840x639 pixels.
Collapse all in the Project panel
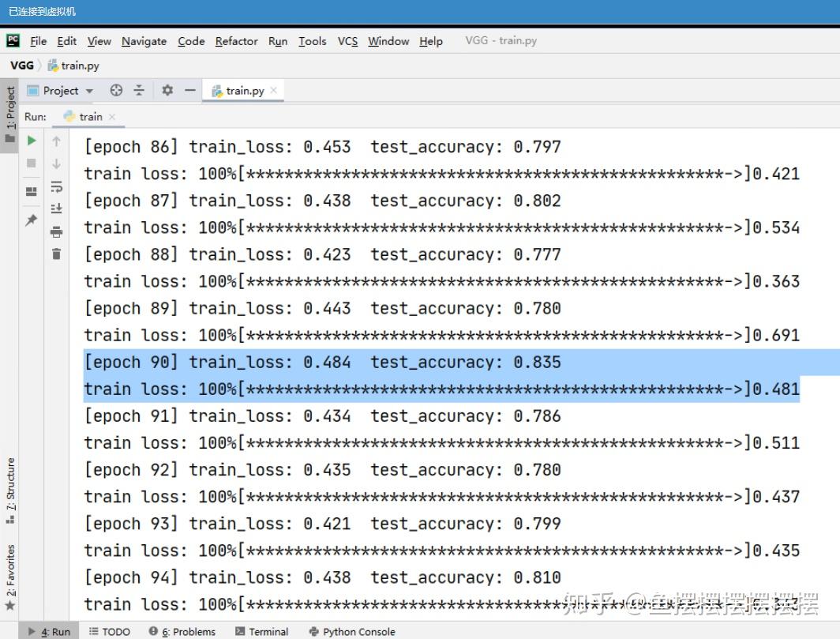pyautogui.click(x=139, y=90)
